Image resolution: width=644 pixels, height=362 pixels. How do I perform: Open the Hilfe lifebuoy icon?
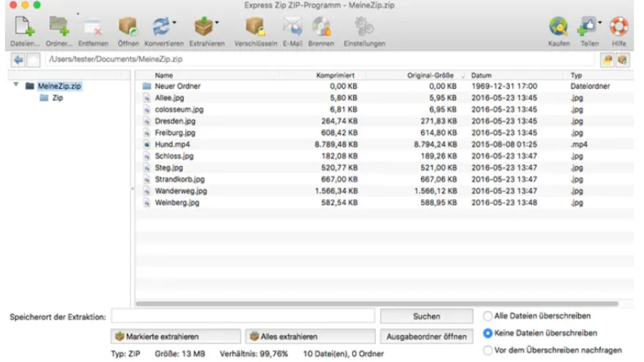[618, 26]
